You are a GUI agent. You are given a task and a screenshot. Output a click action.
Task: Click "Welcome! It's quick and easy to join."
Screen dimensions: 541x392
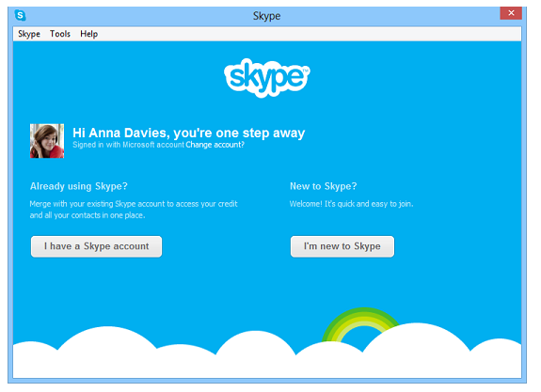[x=351, y=204]
